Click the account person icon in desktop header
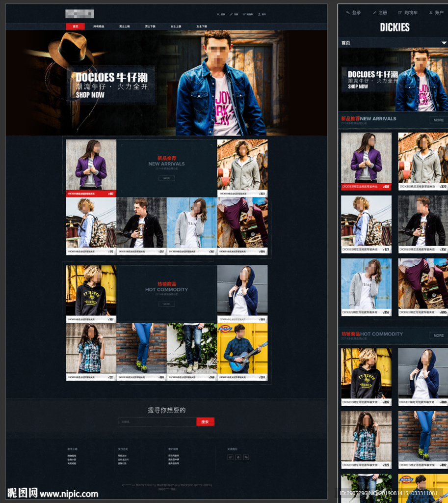 coord(259,14)
